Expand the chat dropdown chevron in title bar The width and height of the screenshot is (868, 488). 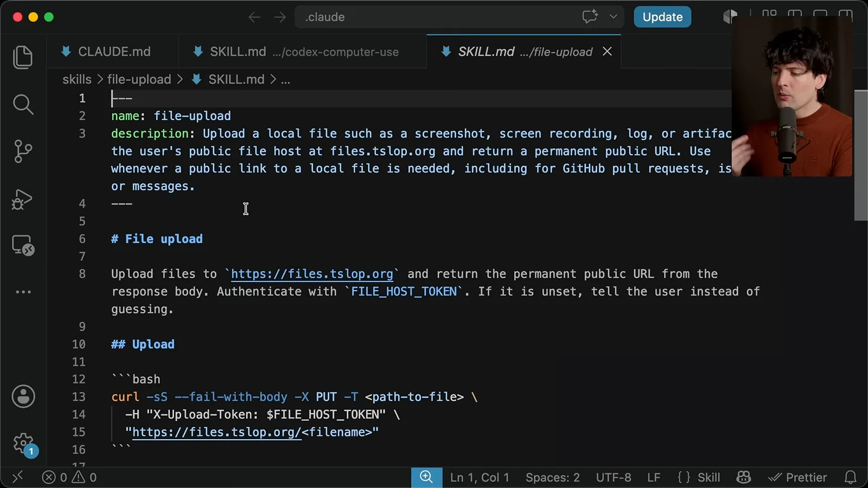point(614,16)
